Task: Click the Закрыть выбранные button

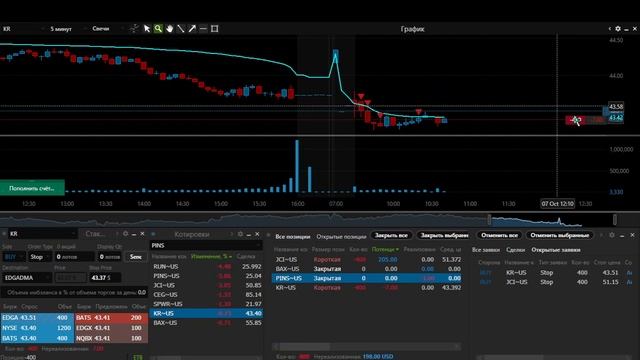Action: (444, 236)
